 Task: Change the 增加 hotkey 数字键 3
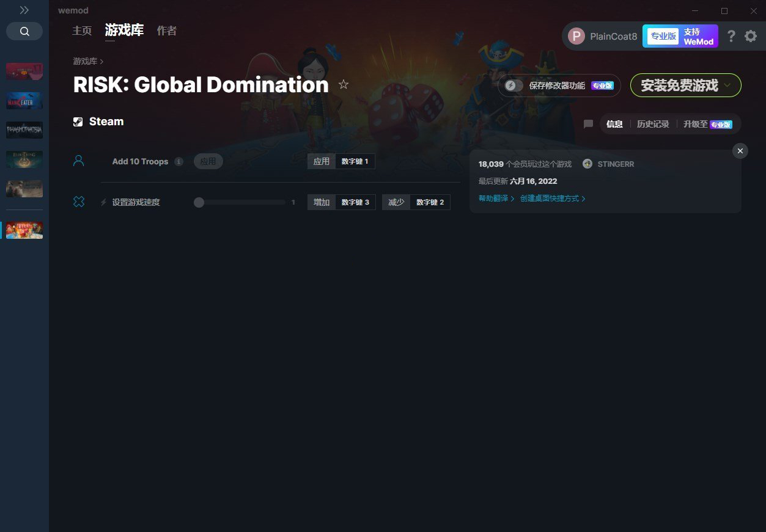(355, 202)
